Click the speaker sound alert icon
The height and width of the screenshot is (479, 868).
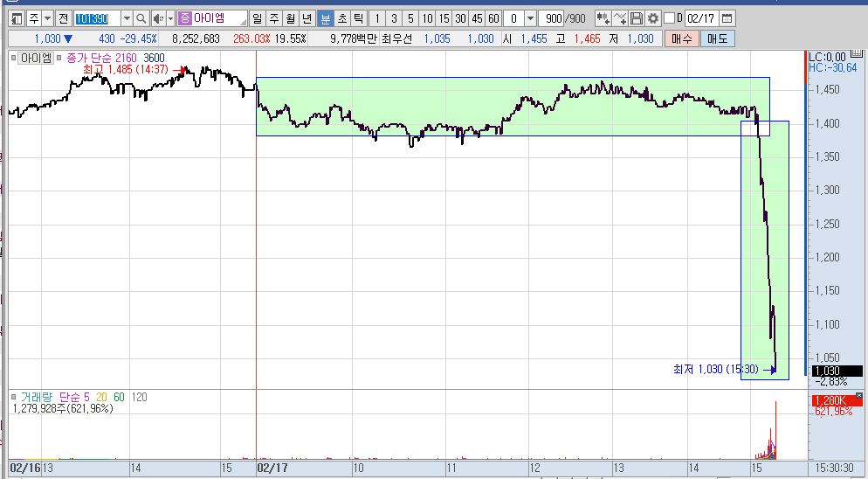coord(157,18)
